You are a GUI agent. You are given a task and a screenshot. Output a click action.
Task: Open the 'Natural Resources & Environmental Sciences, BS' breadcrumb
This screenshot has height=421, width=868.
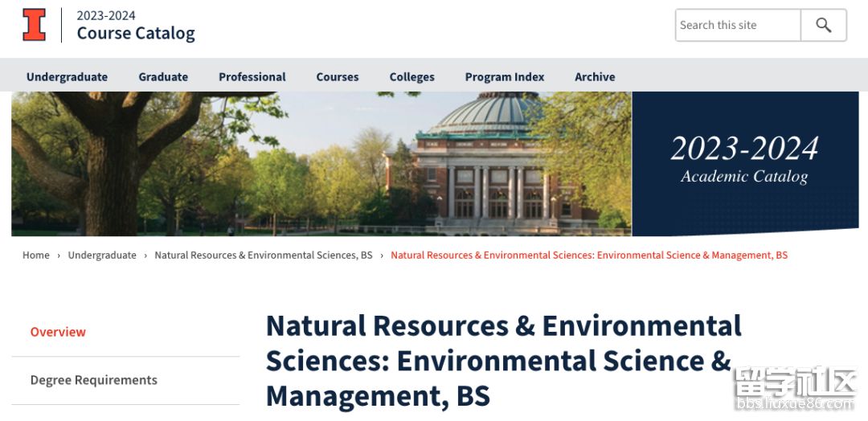(x=264, y=255)
